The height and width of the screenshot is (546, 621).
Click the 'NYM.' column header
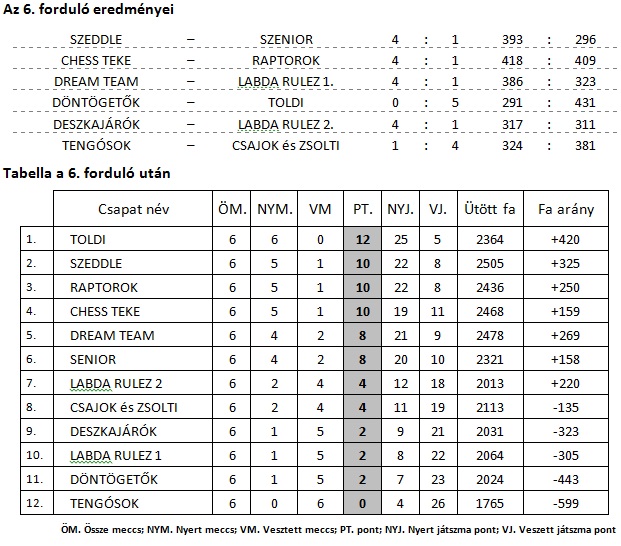tap(275, 210)
